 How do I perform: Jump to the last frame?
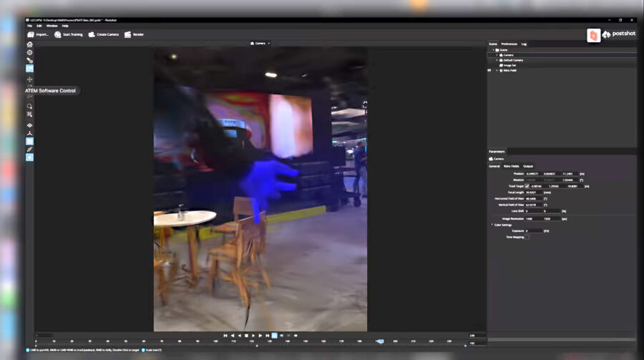click(268, 336)
